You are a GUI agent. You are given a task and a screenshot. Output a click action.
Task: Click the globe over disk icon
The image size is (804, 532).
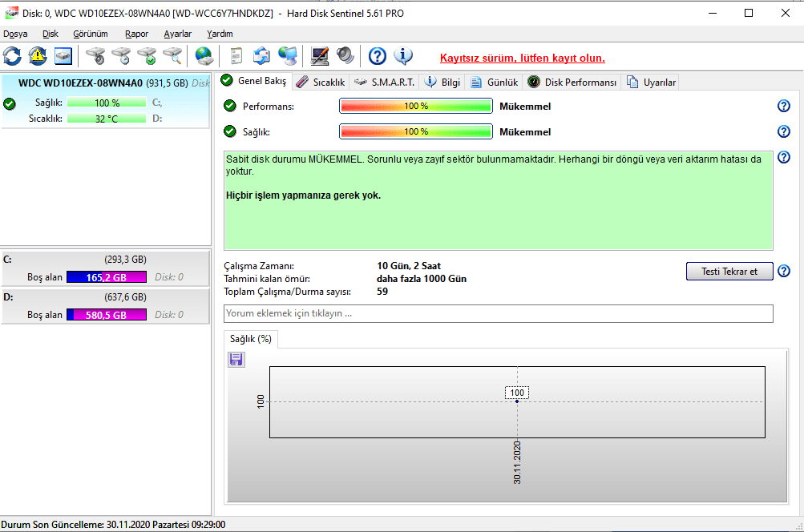pyautogui.click(x=204, y=56)
